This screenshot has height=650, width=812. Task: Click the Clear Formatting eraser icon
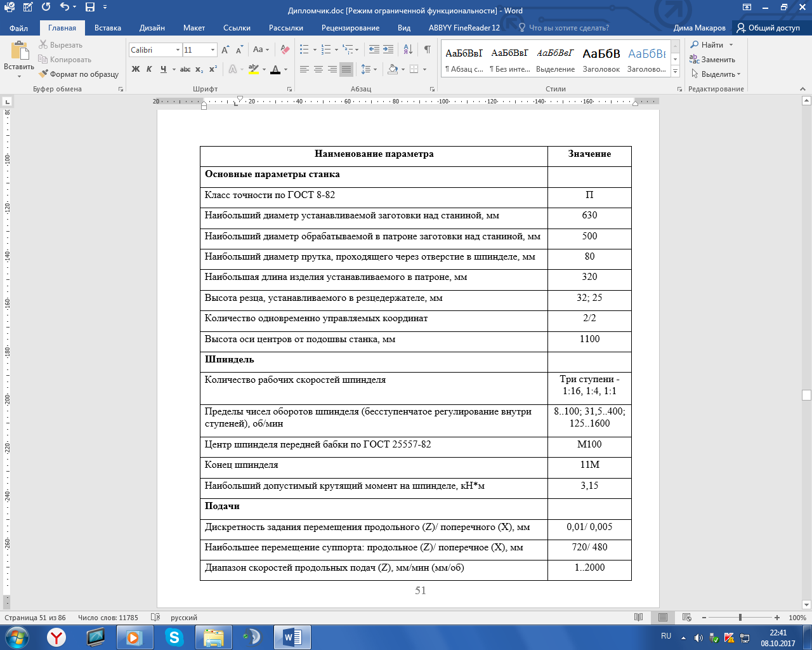click(285, 50)
